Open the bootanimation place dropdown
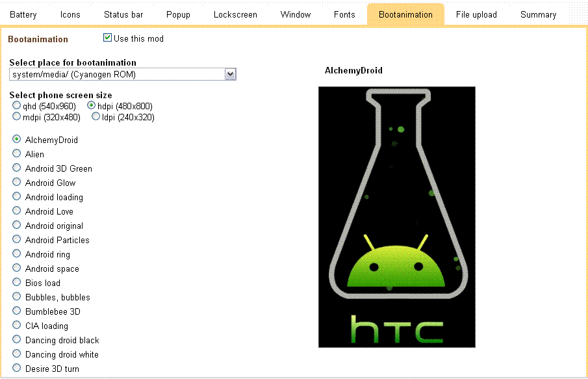 123,74
